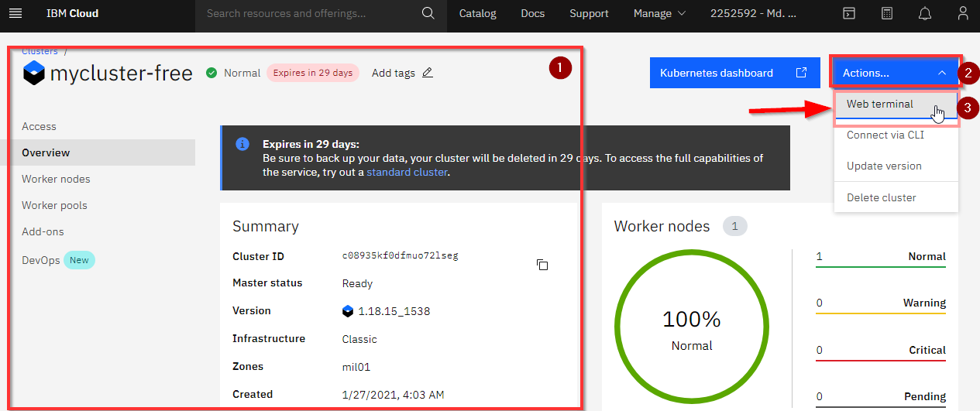Screen dimensions: 980x411
Task: Click the version value 1.18.15_1538
Action: click(394, 311)
